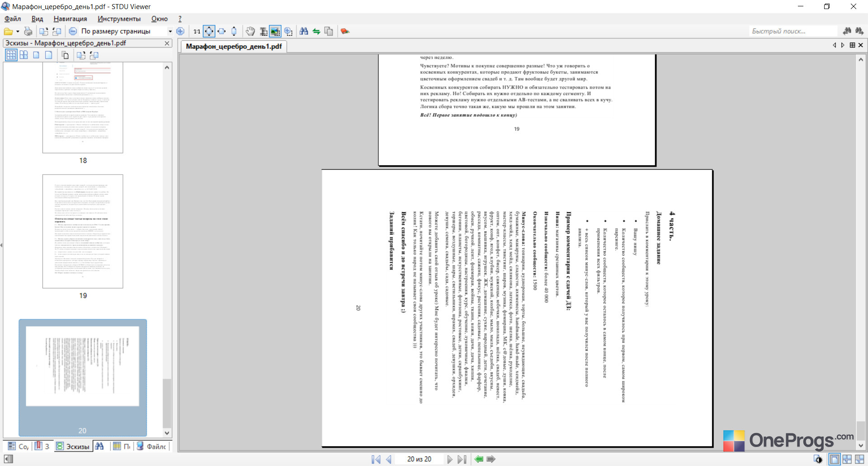Toggle fit page width mode

(222, 31)
